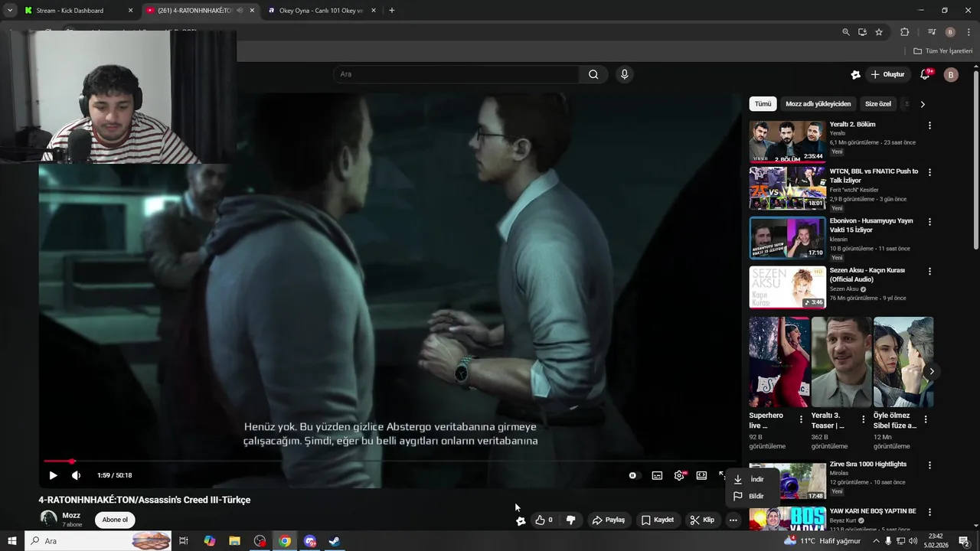Screen dimensions: 980x551
Task: Toggle subtitles with the captions icon
Action: pos(657,475)
